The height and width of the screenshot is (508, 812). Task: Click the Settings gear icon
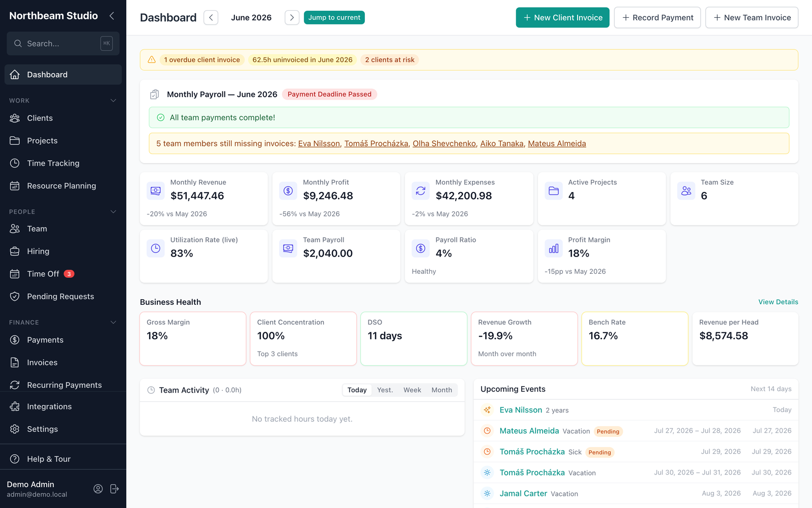click(x=15, y=429)
